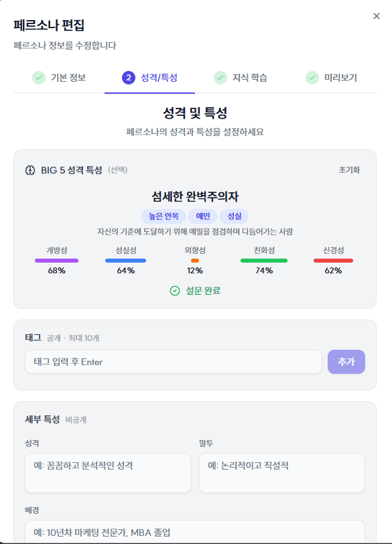Click the green checkmark on 지식 학습 tab
This screenshot has height=544, width=392.
pyautogui.click(x=220, y=78)
